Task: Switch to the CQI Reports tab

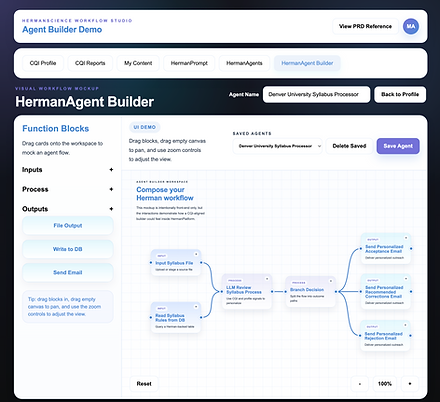Action: [x=90, y=63]
